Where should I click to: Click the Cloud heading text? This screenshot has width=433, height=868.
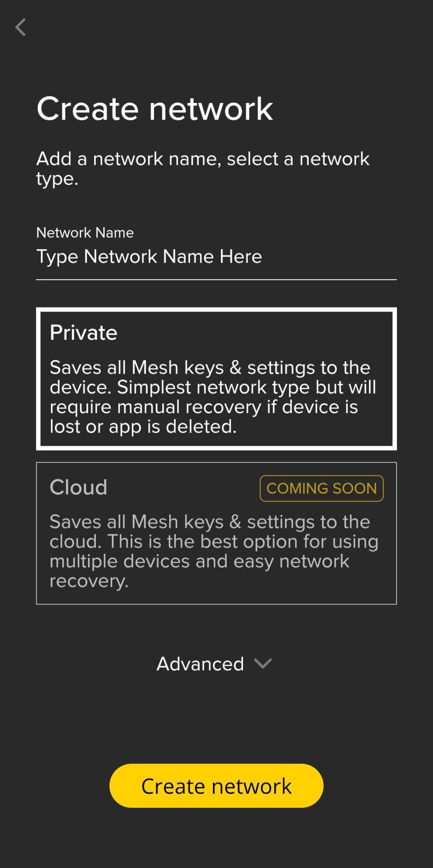click(x=78, y=487)
